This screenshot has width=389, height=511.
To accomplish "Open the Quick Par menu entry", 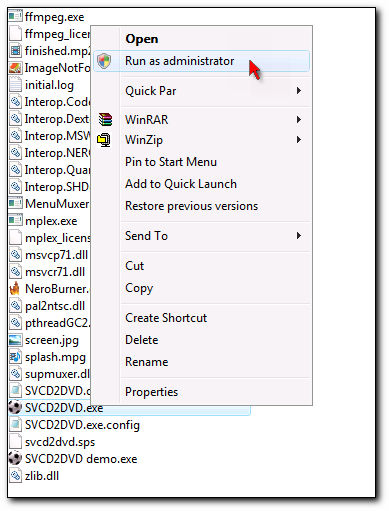I will 202,91.
